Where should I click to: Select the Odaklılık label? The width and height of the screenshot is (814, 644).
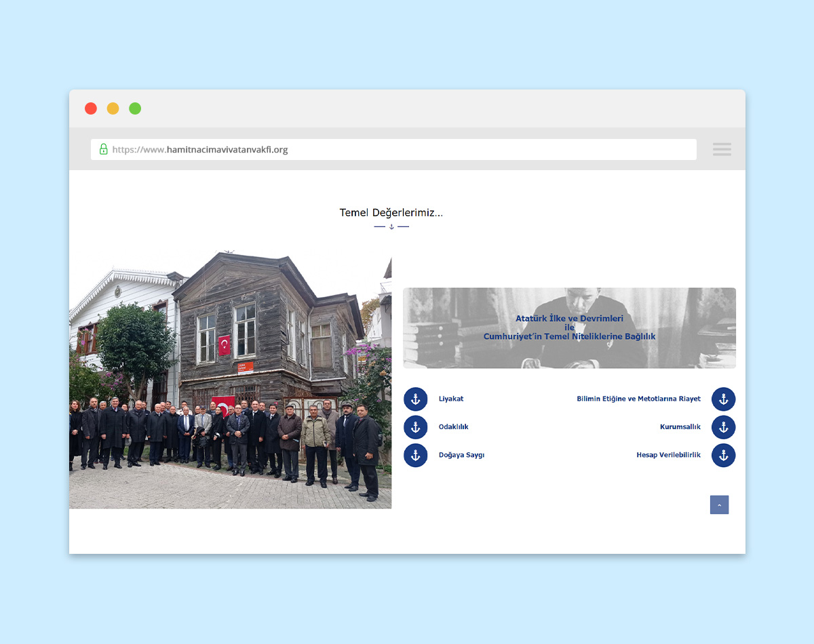pos(454,427)
